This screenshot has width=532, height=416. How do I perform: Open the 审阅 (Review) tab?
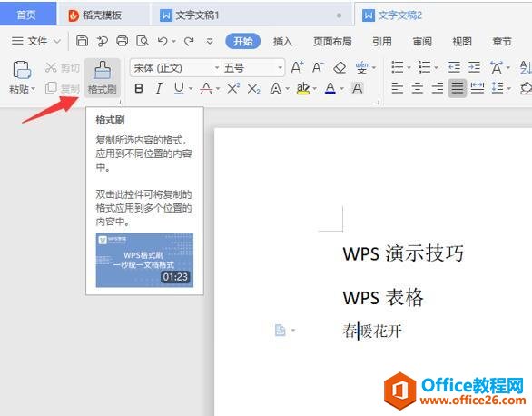pos(422,42)
